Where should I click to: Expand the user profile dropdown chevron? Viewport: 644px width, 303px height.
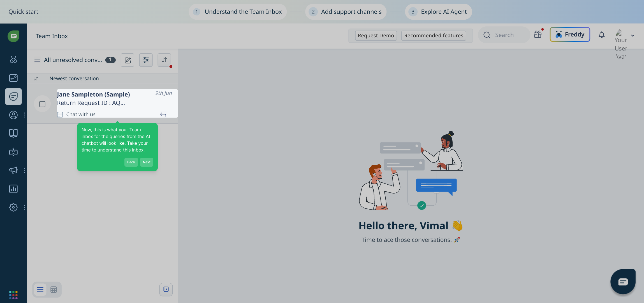point(633,36)
